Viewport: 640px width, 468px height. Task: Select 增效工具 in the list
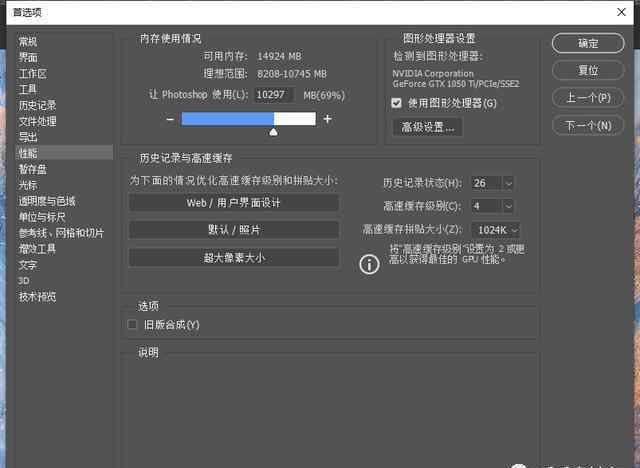tap(37, 248)
